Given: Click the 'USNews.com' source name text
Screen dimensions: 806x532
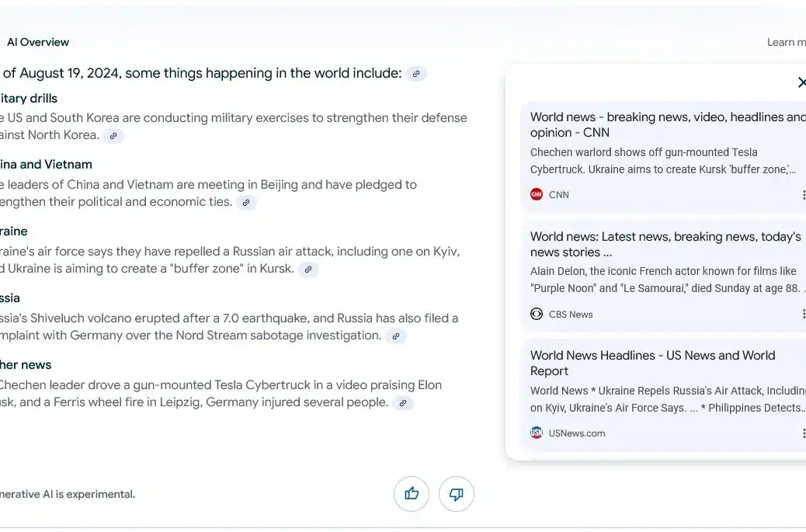Looking at the screenshot, I should pyautogui.click(x=577, y=433).
